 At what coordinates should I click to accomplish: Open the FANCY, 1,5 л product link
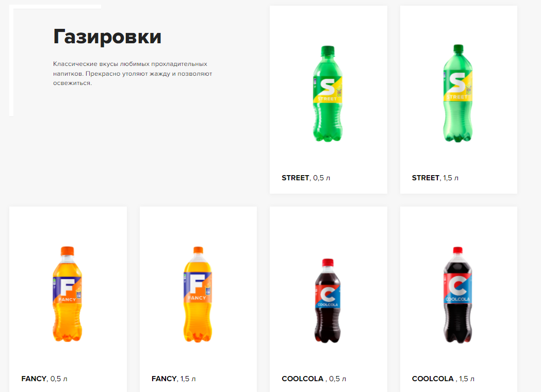click(174, 379)
